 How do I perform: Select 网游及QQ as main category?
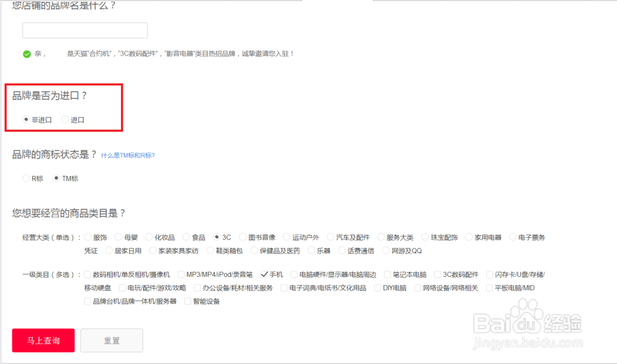click(386, 250)
